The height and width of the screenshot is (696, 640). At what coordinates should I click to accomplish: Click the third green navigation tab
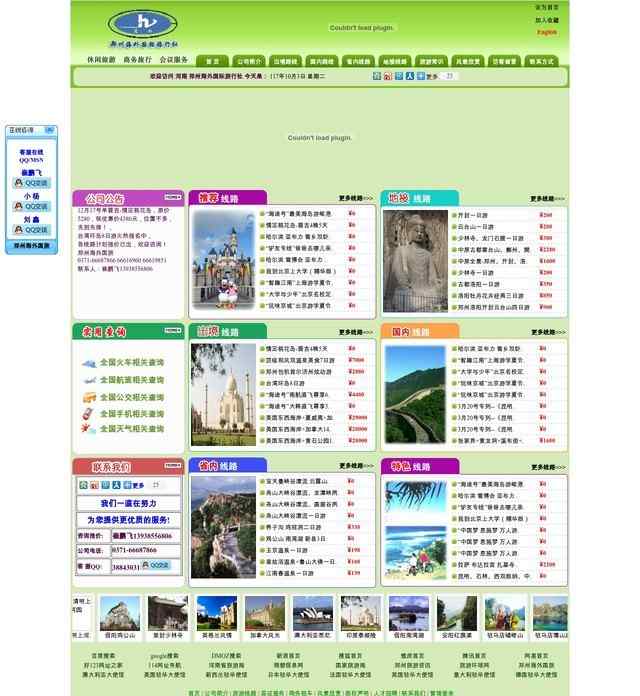[285, 61]
